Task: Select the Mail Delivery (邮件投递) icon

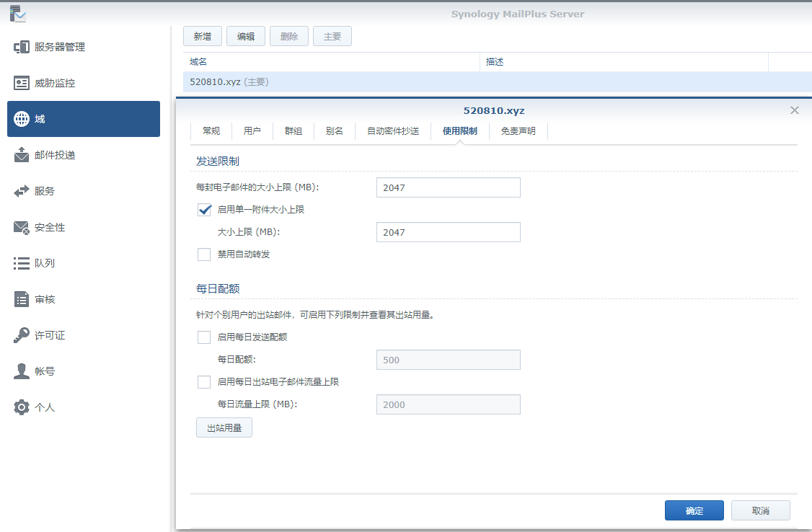Action: 22,155
